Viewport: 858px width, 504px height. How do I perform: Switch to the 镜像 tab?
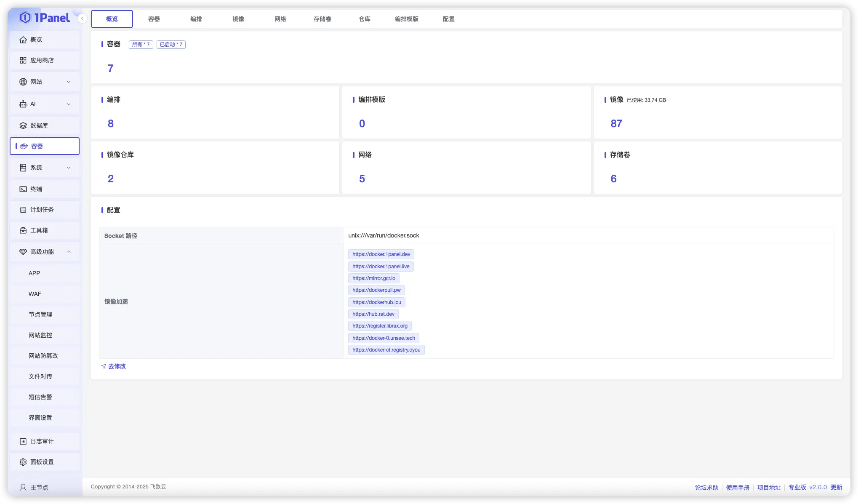coord(238,19)
